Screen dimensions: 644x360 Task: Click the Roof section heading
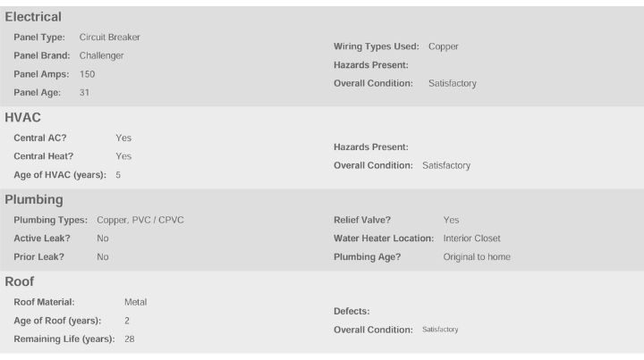pos(20,281)
